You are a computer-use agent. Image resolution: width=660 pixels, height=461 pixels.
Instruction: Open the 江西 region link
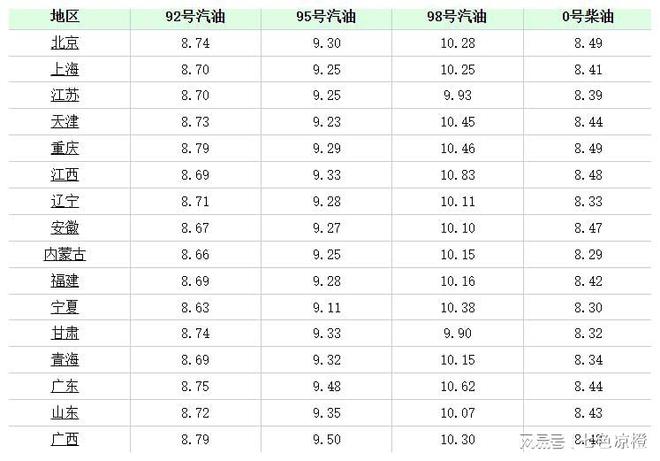[x=65, y=174]
